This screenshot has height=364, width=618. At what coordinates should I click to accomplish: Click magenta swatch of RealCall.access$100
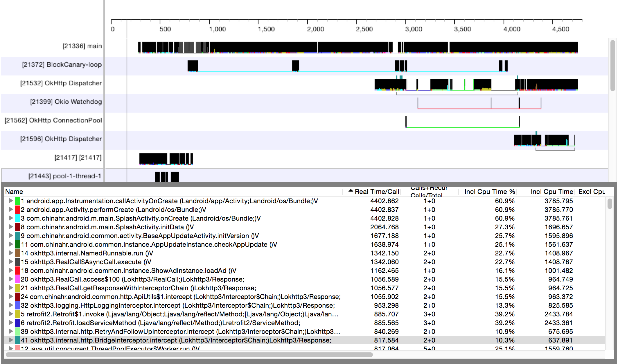pyautogui.click(x=17, y=279)
